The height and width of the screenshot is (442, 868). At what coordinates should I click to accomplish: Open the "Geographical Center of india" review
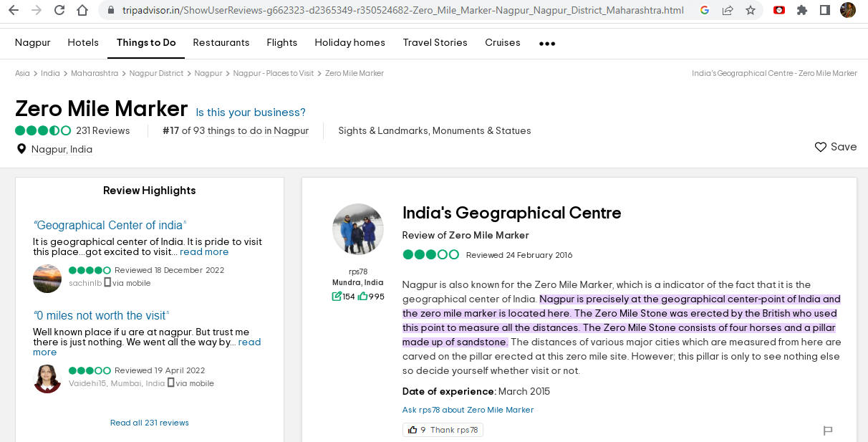point(110,225)
